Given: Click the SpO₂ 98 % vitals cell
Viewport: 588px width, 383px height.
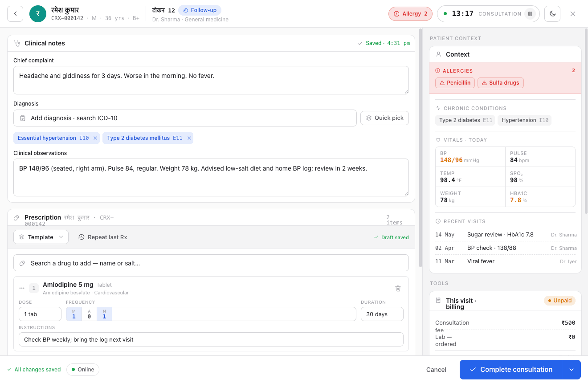Looking at the screenshot, I should 540,177.
